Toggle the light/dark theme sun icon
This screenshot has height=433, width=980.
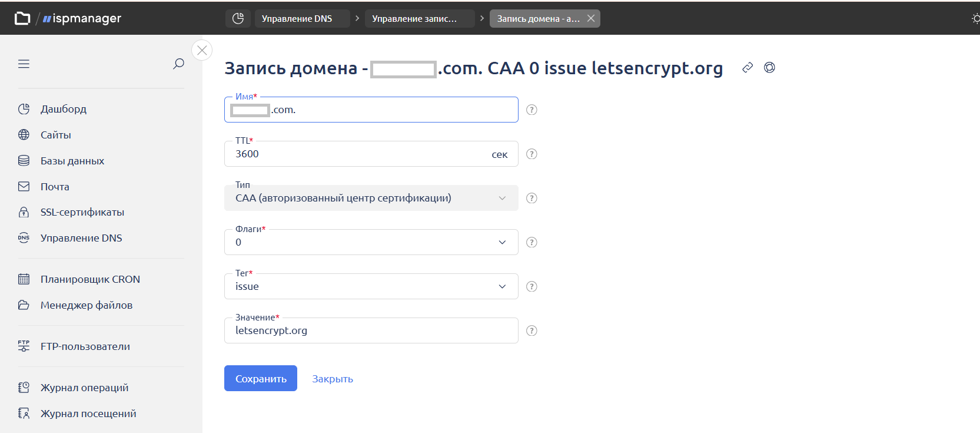(x=975, y=18)
